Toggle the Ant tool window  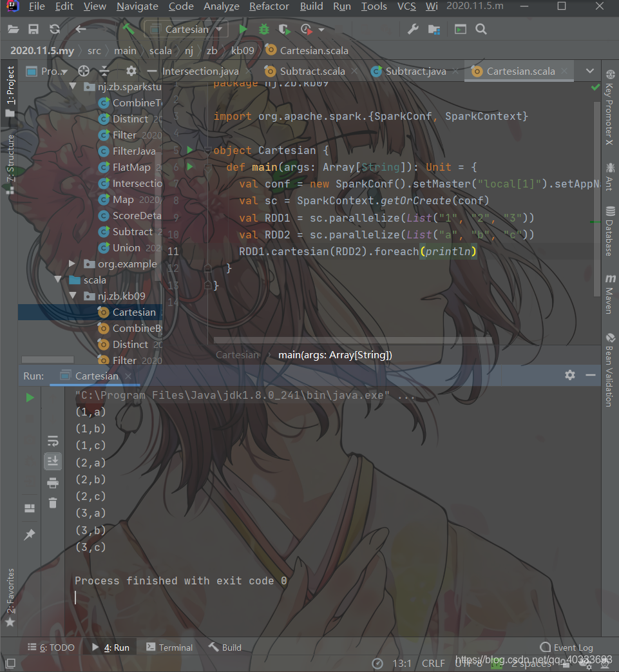pos(609,177)
